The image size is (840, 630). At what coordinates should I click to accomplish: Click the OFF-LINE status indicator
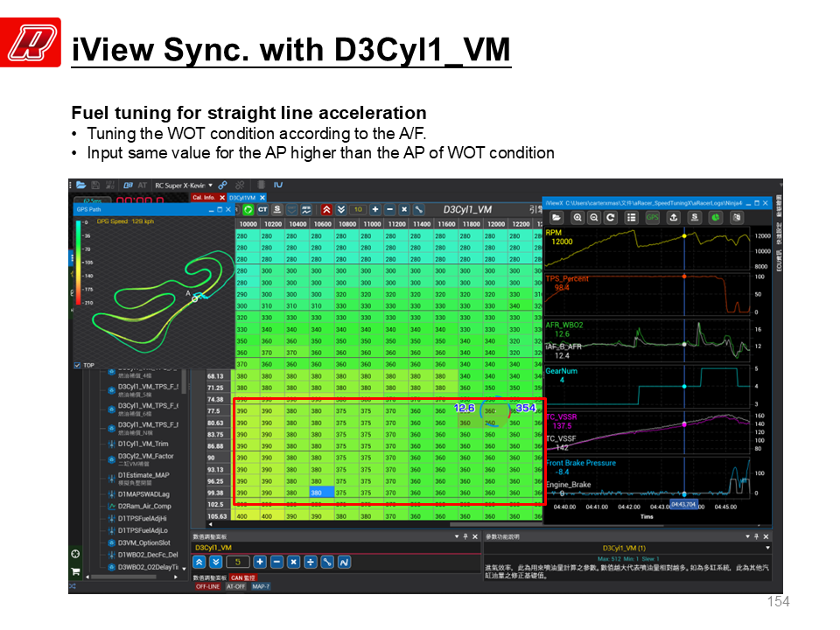click(208, 586)
